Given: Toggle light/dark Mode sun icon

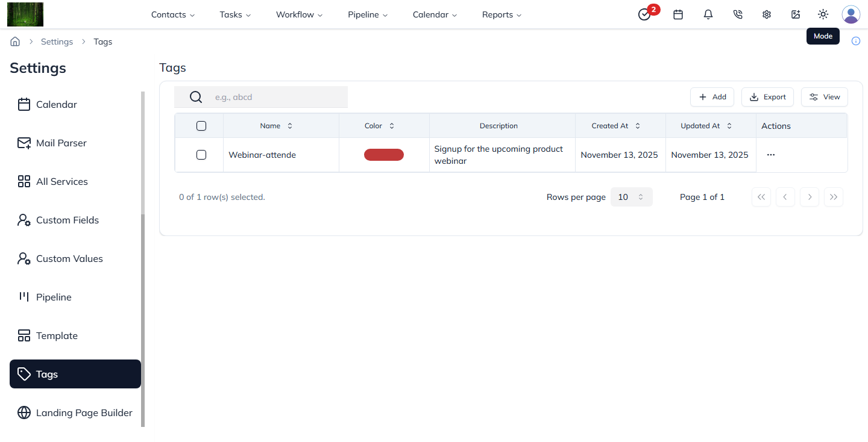Looking at the screenshot, I should (x=823, y=14).
